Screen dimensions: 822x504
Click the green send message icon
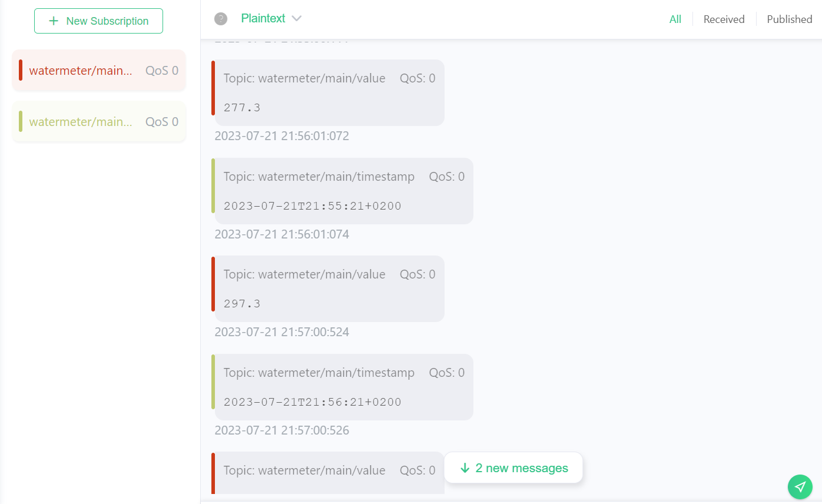pos(800,487)
